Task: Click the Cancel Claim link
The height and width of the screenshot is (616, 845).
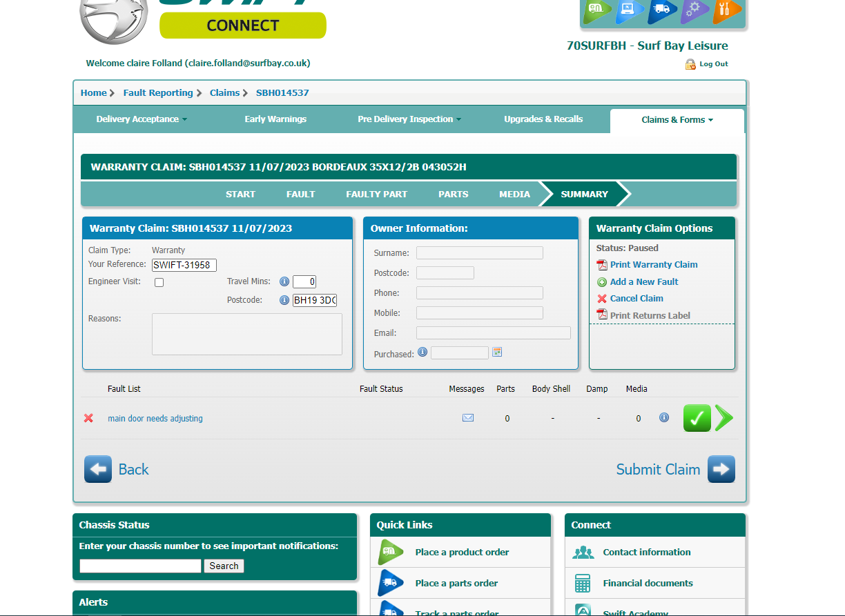Action: pos(637,299)
